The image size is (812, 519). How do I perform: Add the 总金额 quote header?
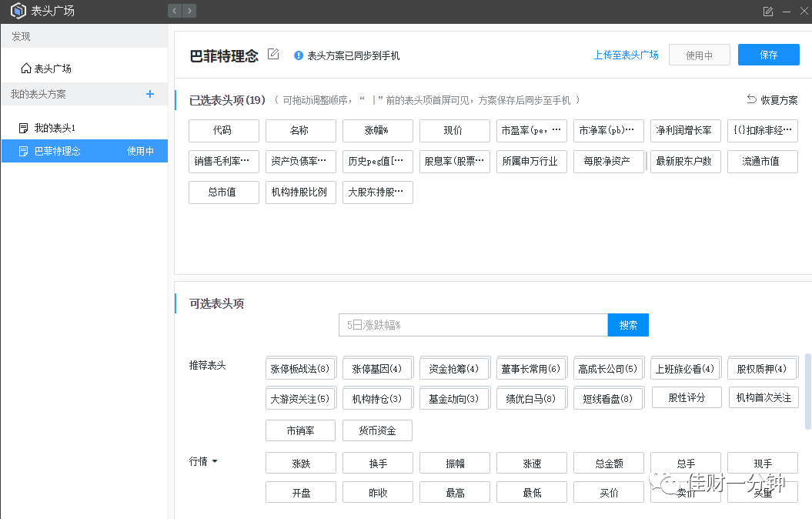[x=609, y=463]
